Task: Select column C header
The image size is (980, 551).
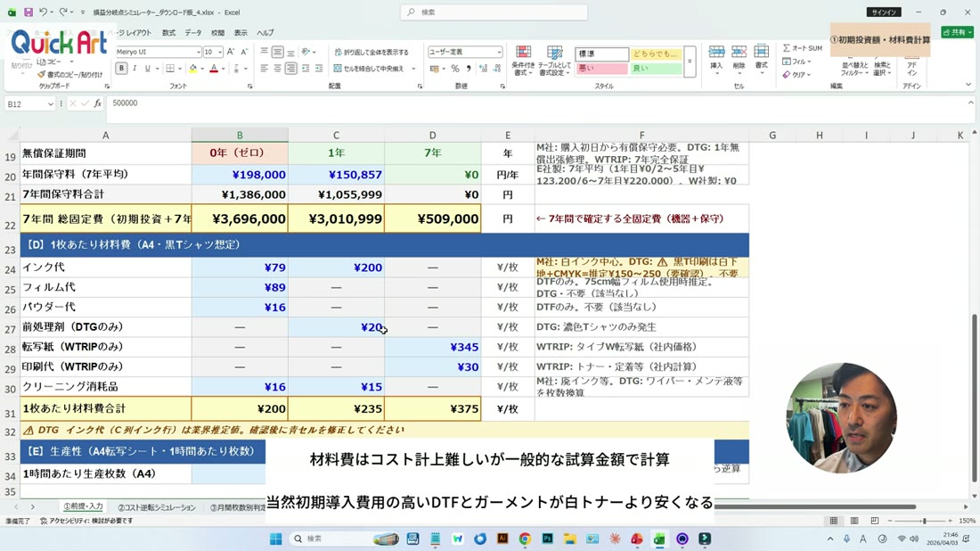Action: coord(336,136)
